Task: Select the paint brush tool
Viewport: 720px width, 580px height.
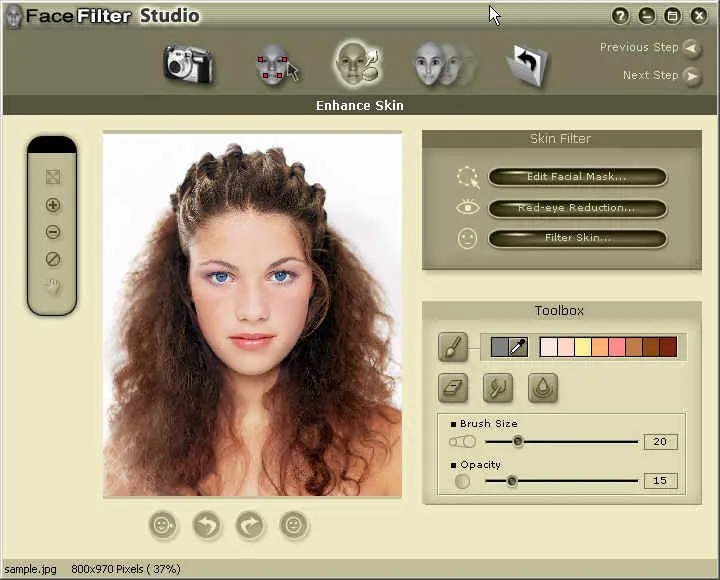Action: pyautogui.click(x=452, y=347)
